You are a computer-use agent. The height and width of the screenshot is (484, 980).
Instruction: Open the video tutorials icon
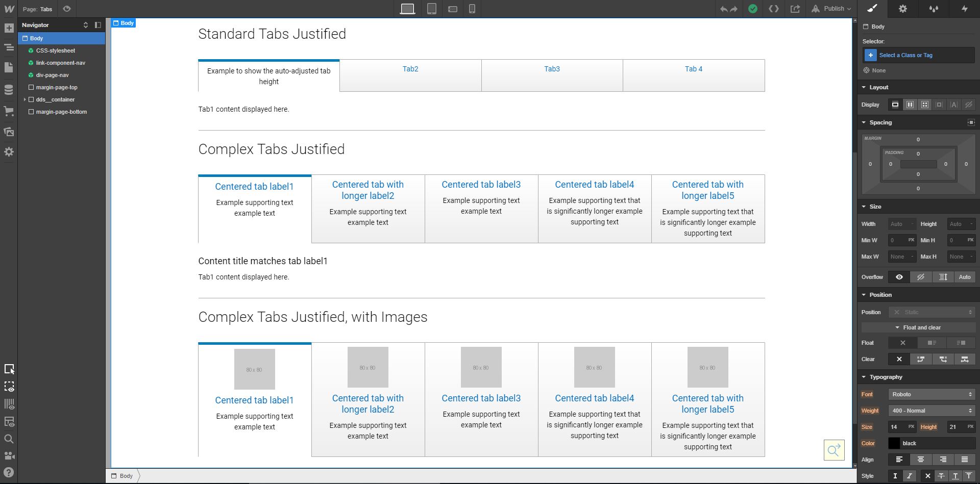[x=9, y=455]
